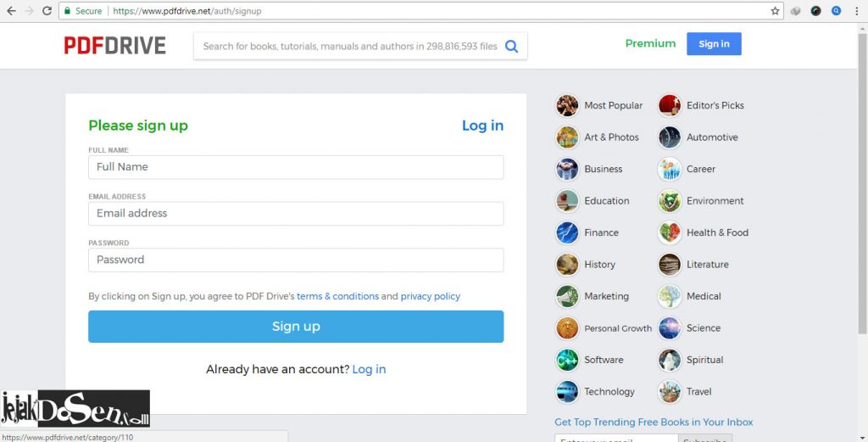Select the Personal Growth icon

click(x=567, y=328)
